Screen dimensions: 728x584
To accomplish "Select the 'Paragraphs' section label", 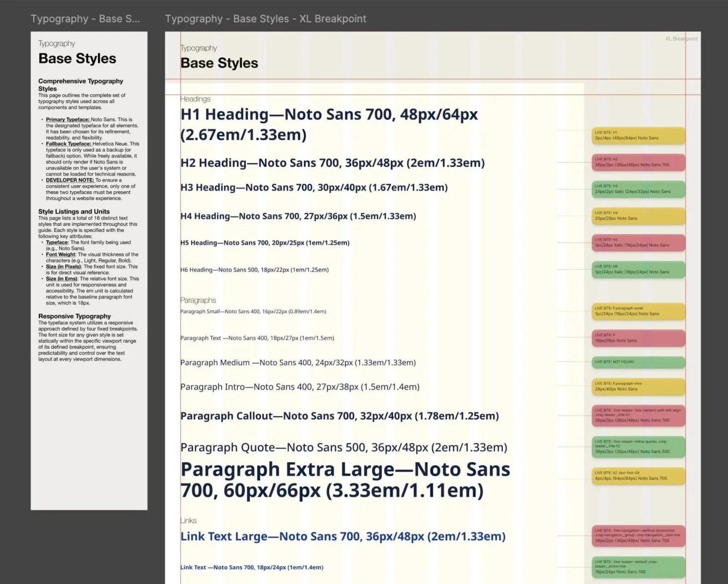I will (198, 300).
